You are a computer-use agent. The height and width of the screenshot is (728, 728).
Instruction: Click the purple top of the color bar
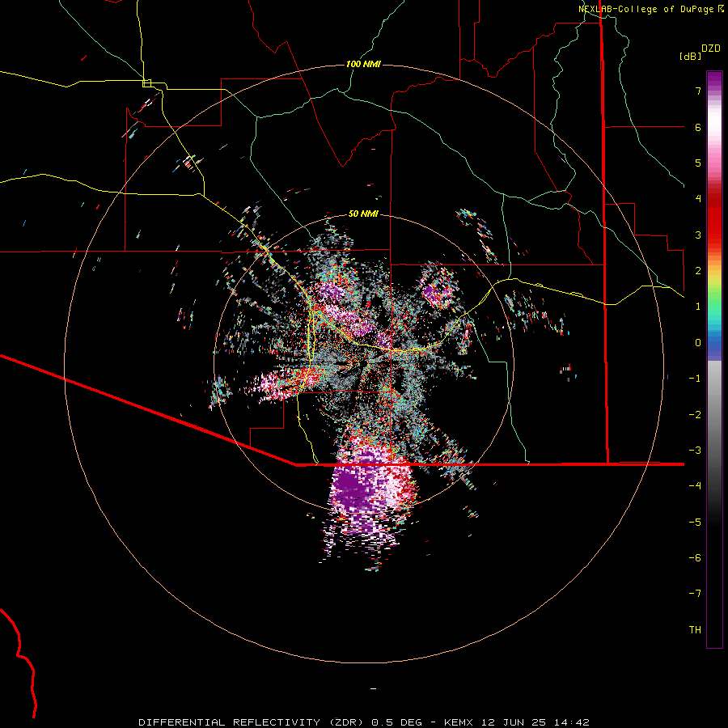714,80
